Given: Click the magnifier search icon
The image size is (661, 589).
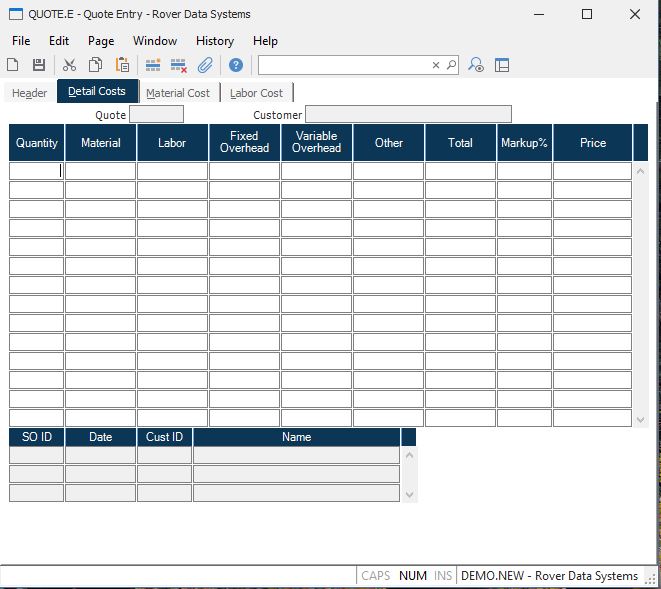Looking at the screenshot, I should point(451,65).
